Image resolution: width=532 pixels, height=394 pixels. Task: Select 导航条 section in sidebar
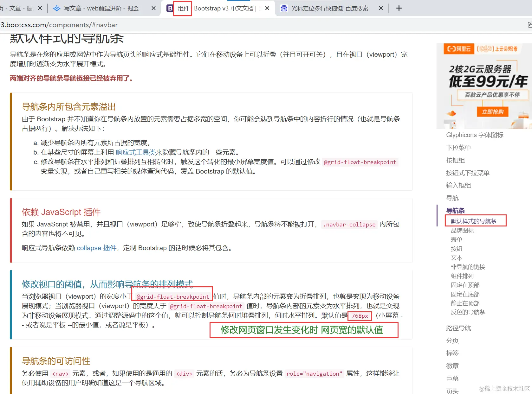455,211
